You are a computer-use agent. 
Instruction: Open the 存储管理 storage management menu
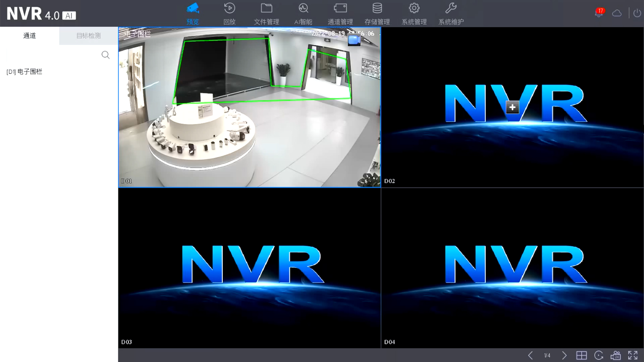tap(377, 14)
